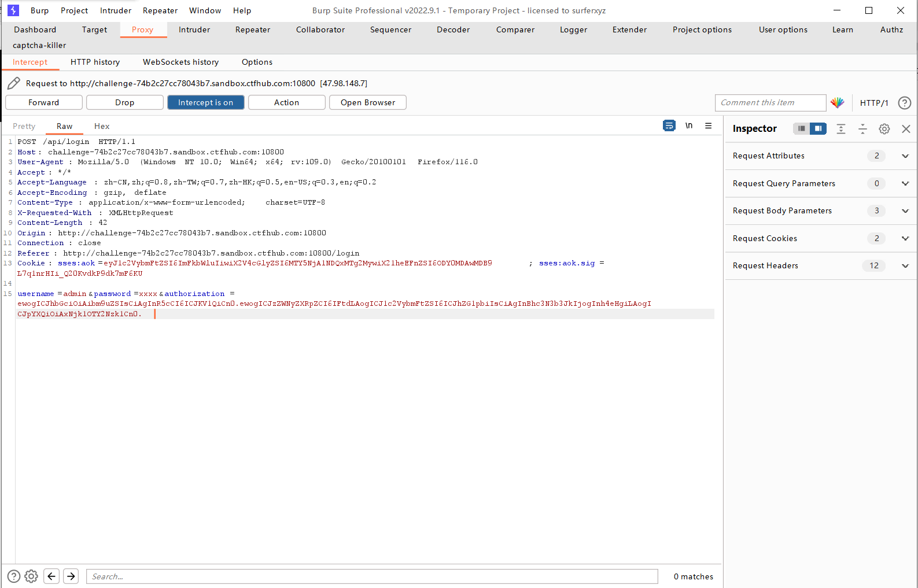918x588 pixels.
Task: Open the Extender tab
Action: pos(630,29)
